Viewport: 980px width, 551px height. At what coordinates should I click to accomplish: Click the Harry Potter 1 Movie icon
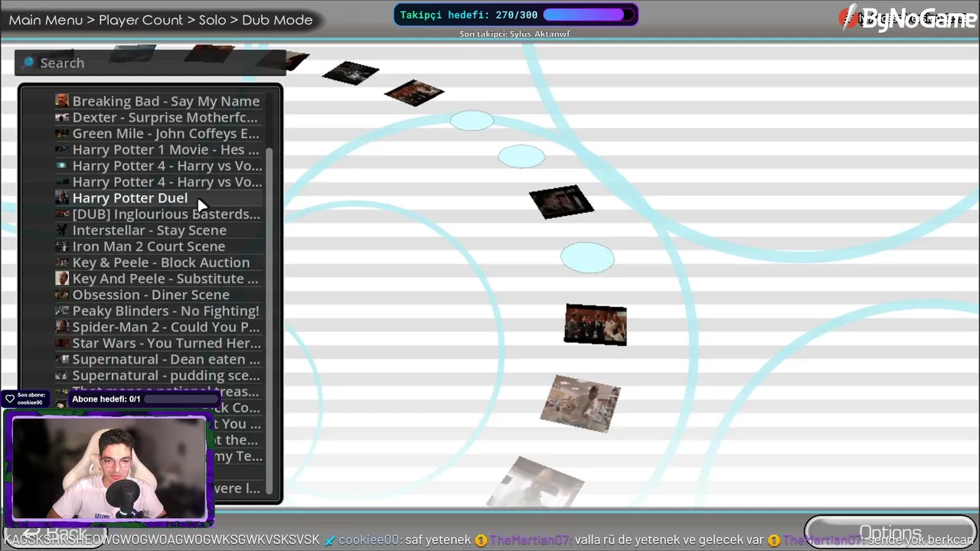[x=62, y=149]
